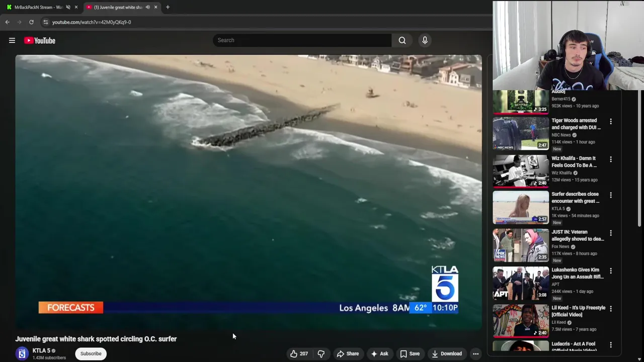
Task: Share the video
Action: pos(348,353)
